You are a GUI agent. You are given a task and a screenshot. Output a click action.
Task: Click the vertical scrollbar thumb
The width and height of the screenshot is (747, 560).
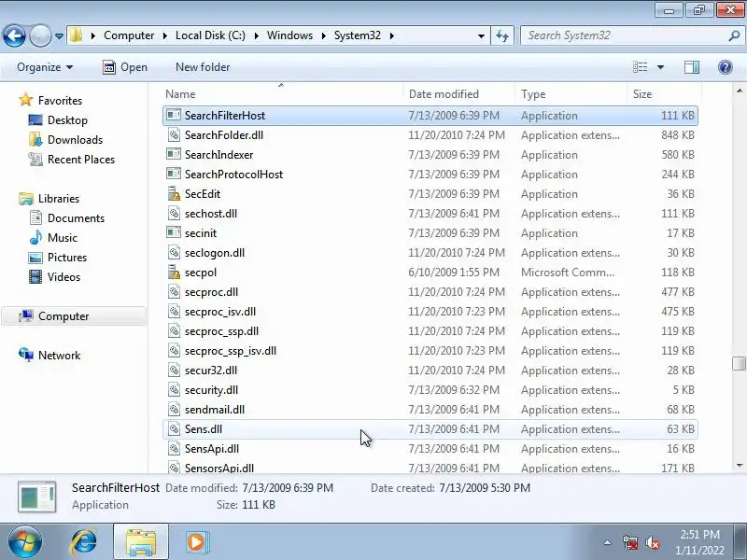739,363
